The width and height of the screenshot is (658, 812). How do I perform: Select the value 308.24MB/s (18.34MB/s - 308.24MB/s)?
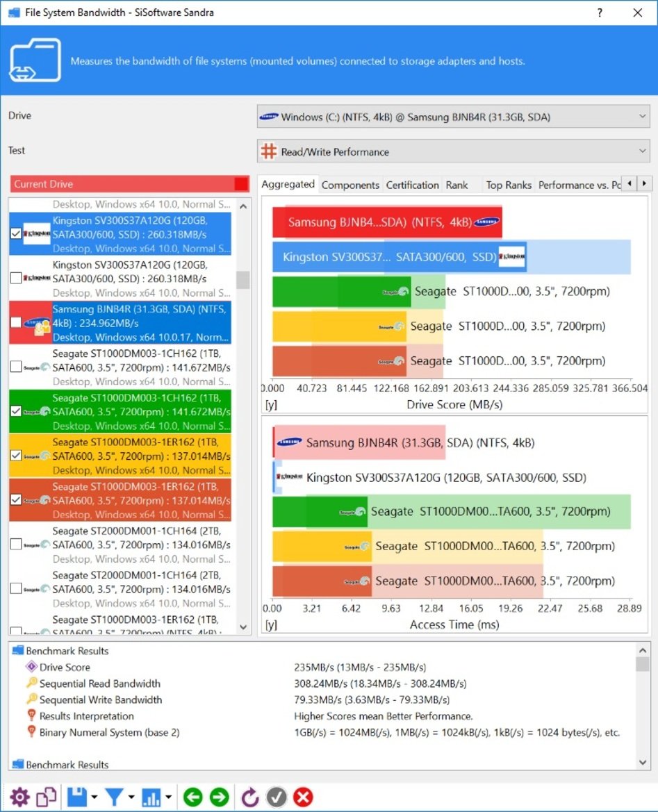[380, 683]
